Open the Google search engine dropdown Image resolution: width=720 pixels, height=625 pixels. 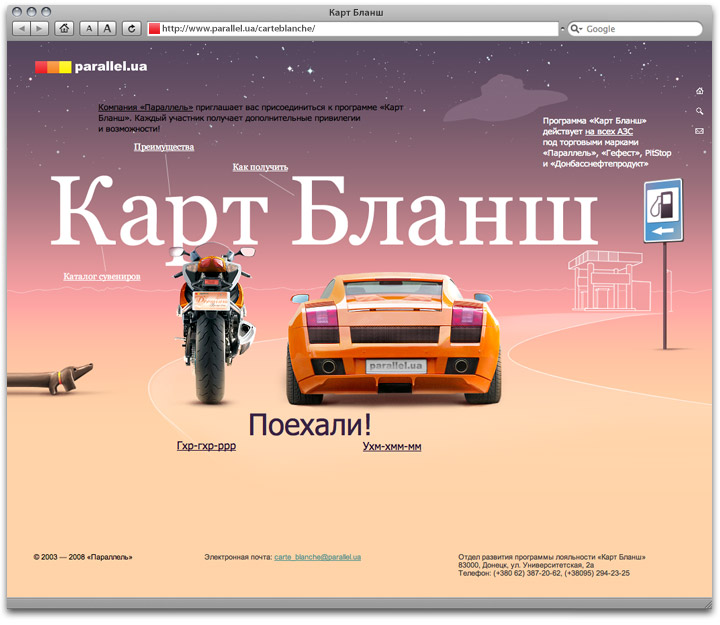[576, 29]
